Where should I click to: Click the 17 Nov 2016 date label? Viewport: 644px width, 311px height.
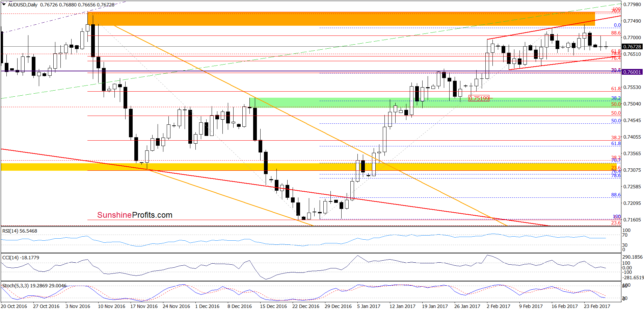tap(144, 306)
